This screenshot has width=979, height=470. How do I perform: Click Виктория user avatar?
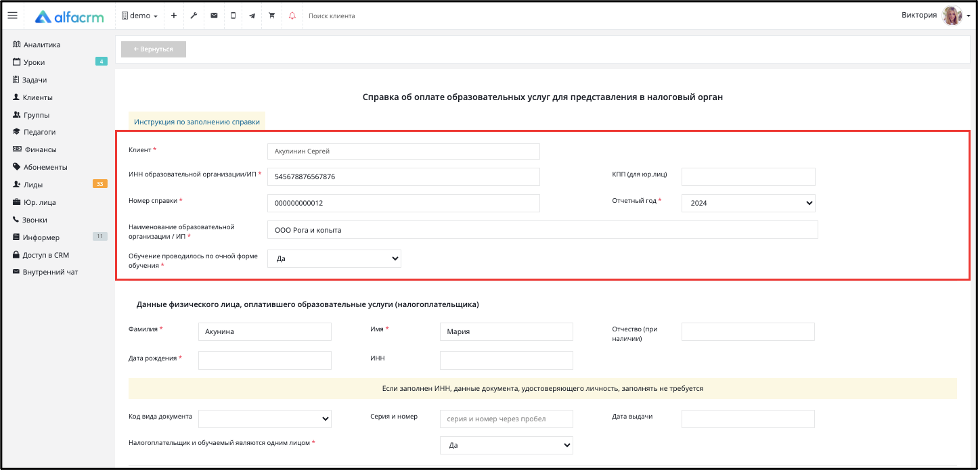(952, 16)
